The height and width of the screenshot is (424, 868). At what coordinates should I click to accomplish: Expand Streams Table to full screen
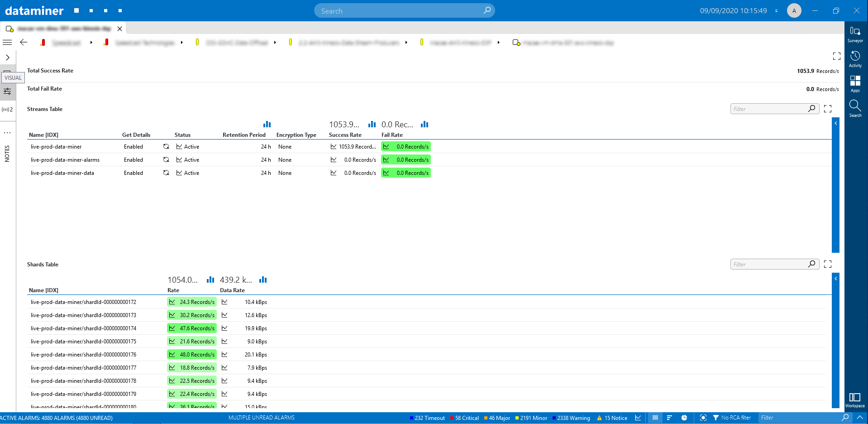click(828, 109)
